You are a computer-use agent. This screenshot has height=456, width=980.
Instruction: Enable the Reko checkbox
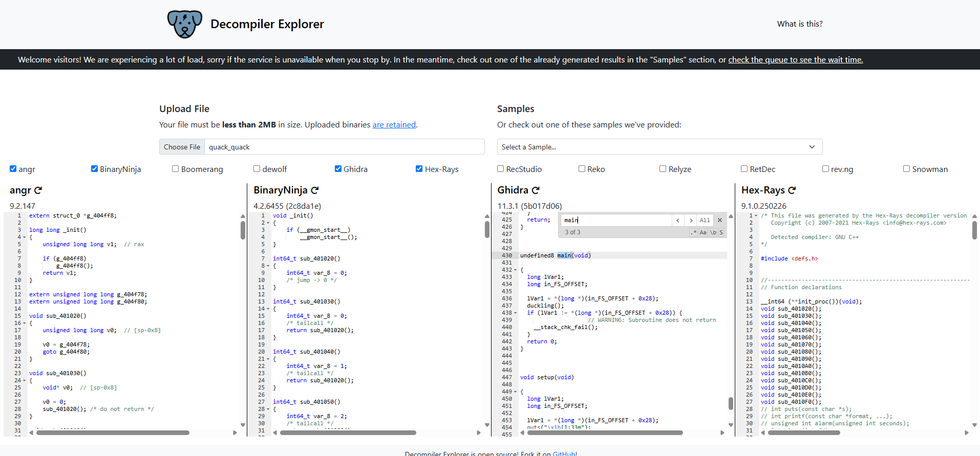point(582,169)
